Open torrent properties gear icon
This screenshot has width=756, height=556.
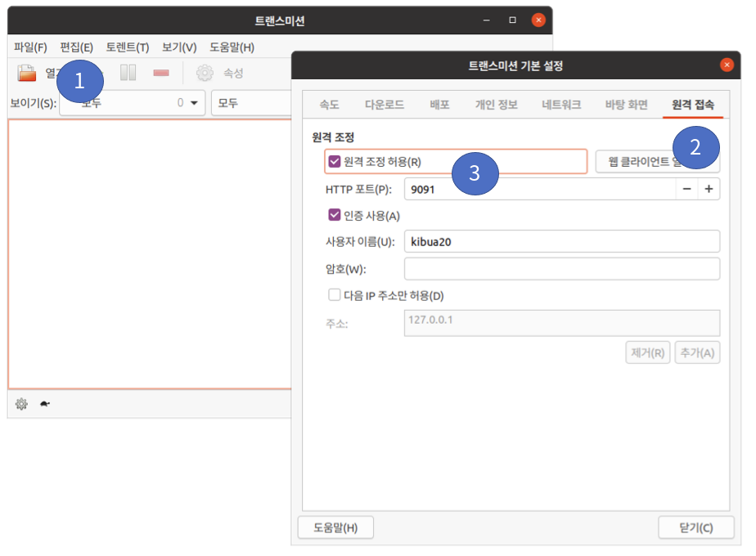coord(205,73)
